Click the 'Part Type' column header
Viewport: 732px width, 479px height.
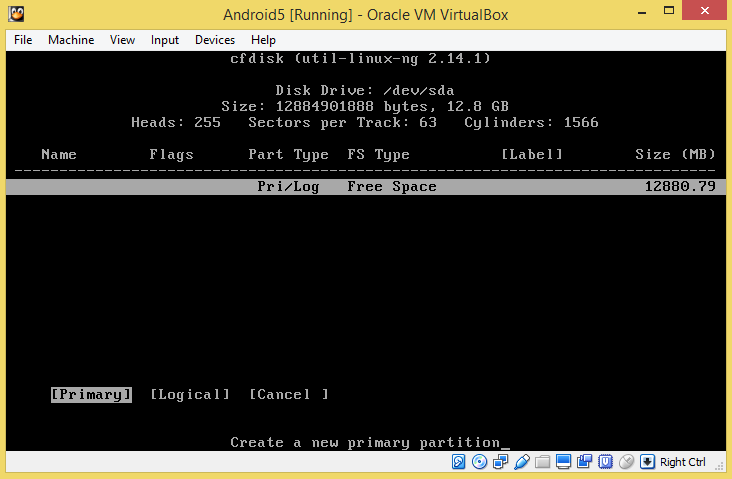(289, 155)
